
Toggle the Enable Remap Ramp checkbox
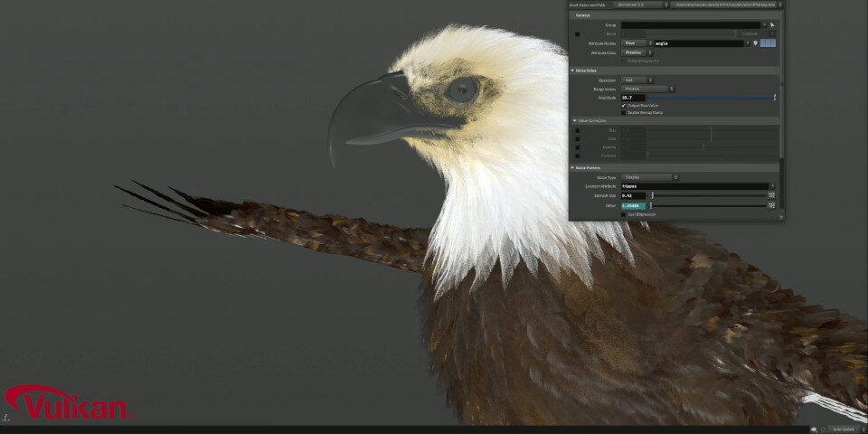point(624,113)
